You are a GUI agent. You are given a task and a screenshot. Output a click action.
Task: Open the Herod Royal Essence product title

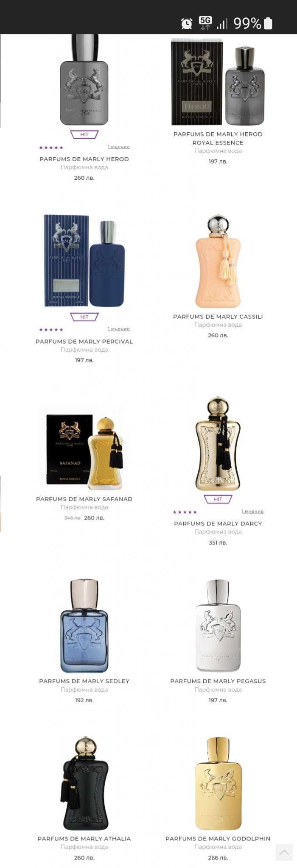(x=218, y=138)
